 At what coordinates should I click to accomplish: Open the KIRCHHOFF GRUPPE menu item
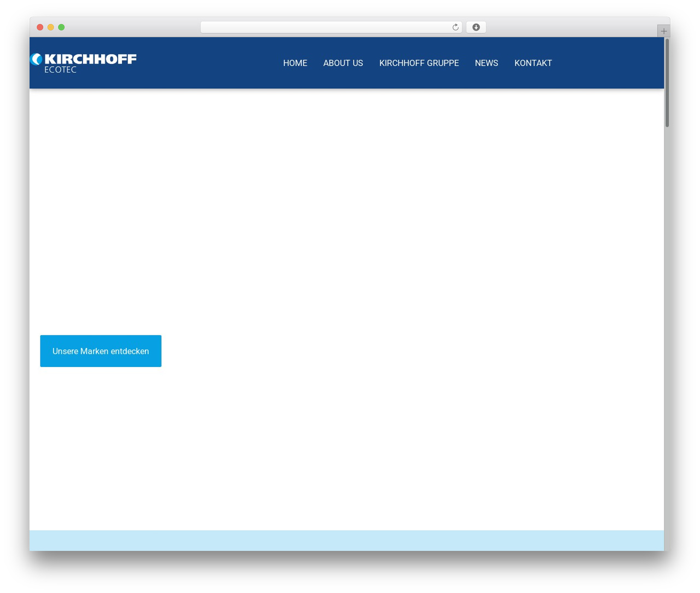pos(419,63)
